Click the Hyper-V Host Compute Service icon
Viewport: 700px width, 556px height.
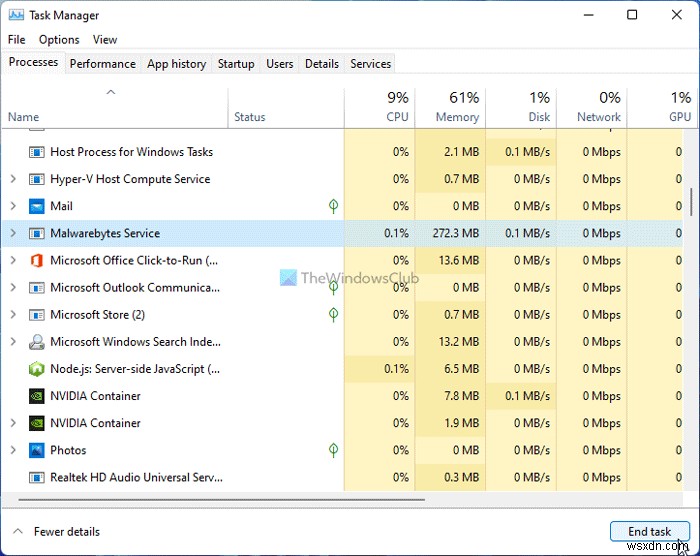pyautogui.click(x=37, y=180)
